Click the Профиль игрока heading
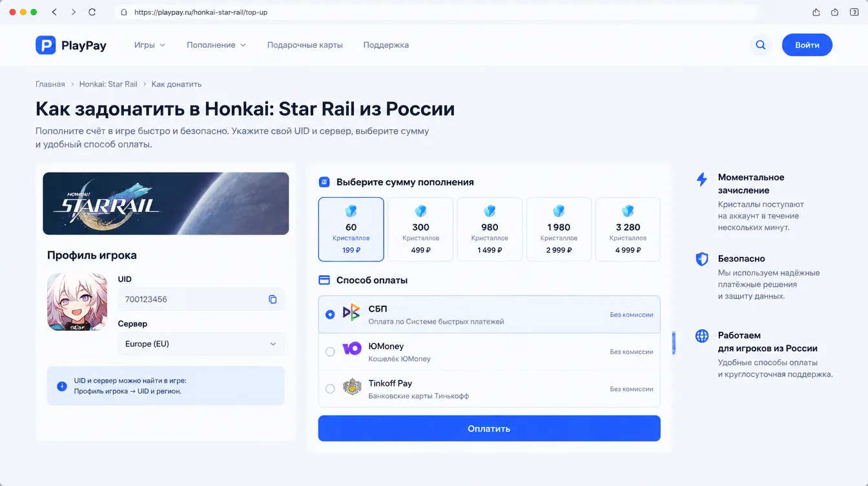Image resolution: width=868 pixels, height=486 pixels. (x=92, y=255)
